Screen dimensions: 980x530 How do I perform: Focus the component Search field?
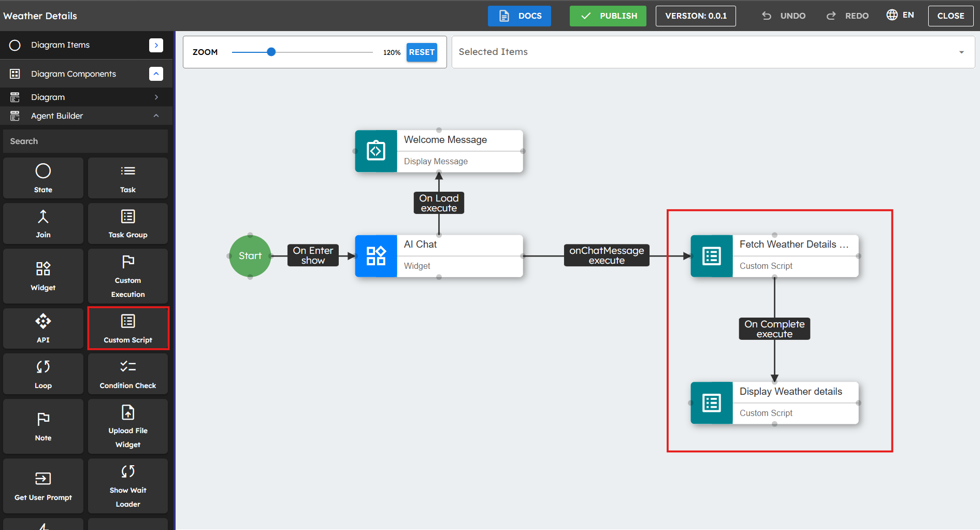[85, 141]
